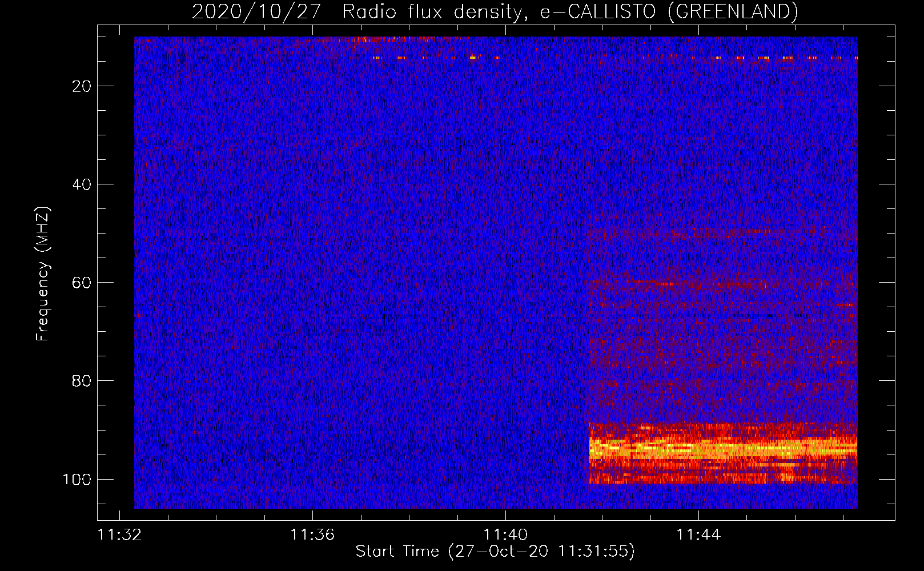924x571 pixels.
Task: Click the bright yellow burst band near 95 MHz
Action: click(x=723, y=449)
